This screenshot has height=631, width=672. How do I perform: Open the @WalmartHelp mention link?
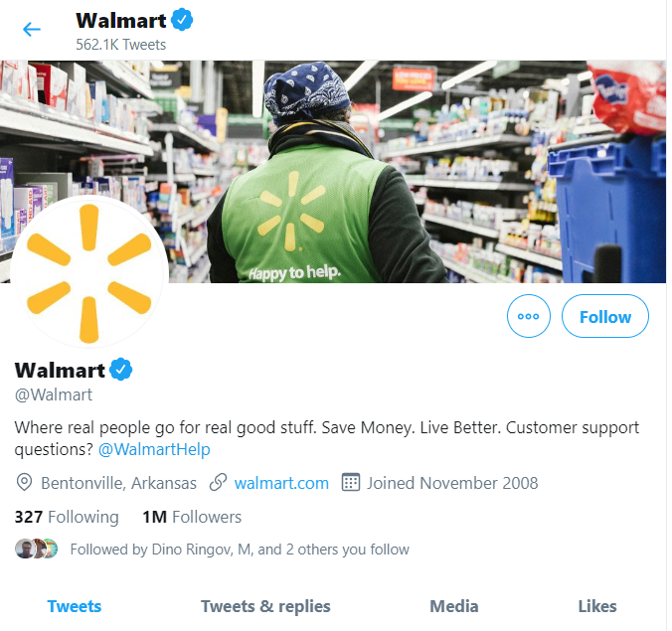(154, 449)
